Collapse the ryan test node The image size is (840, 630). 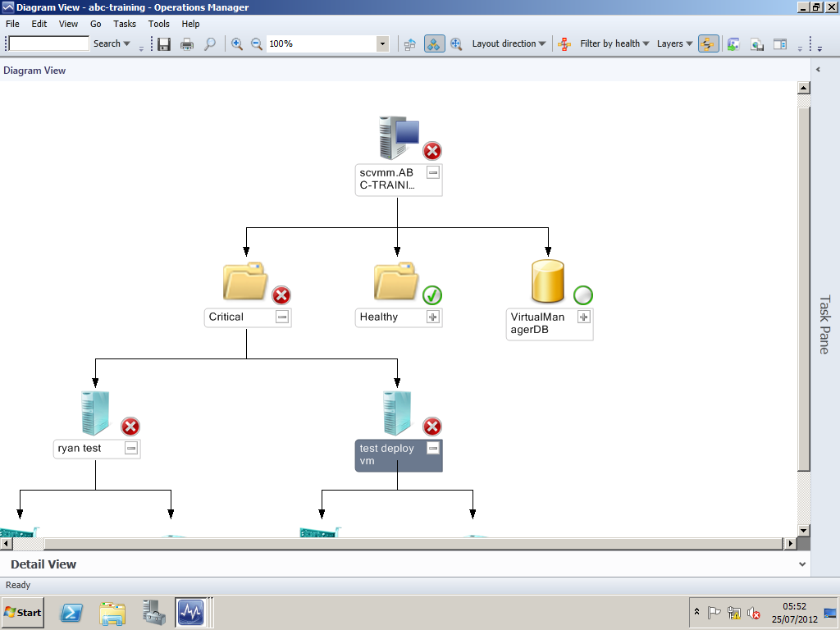coord(130,448)
